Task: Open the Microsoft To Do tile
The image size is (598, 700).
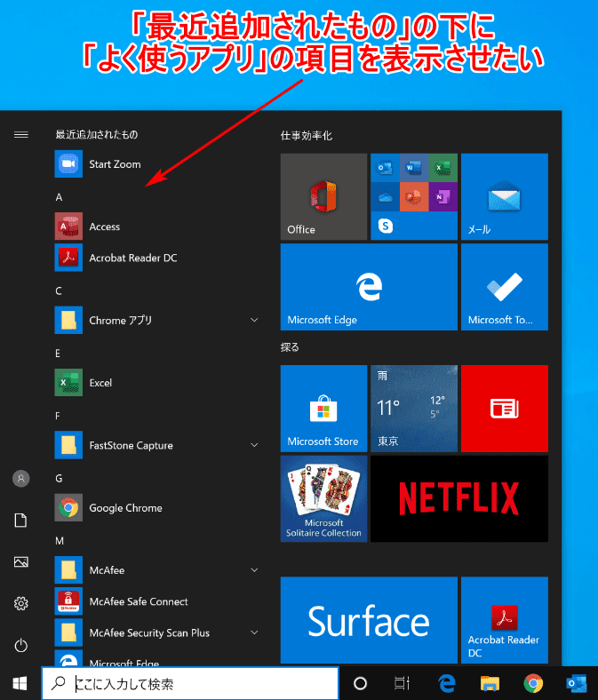Action: 504,287
